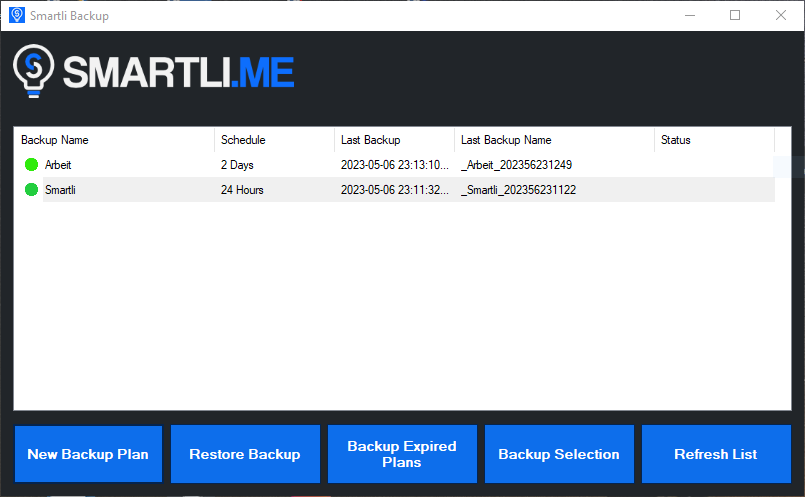The height and width of the screenshot is (497, 805).
Task: Minimize the Smartli Backup window
Action: (x=689, y=16)
